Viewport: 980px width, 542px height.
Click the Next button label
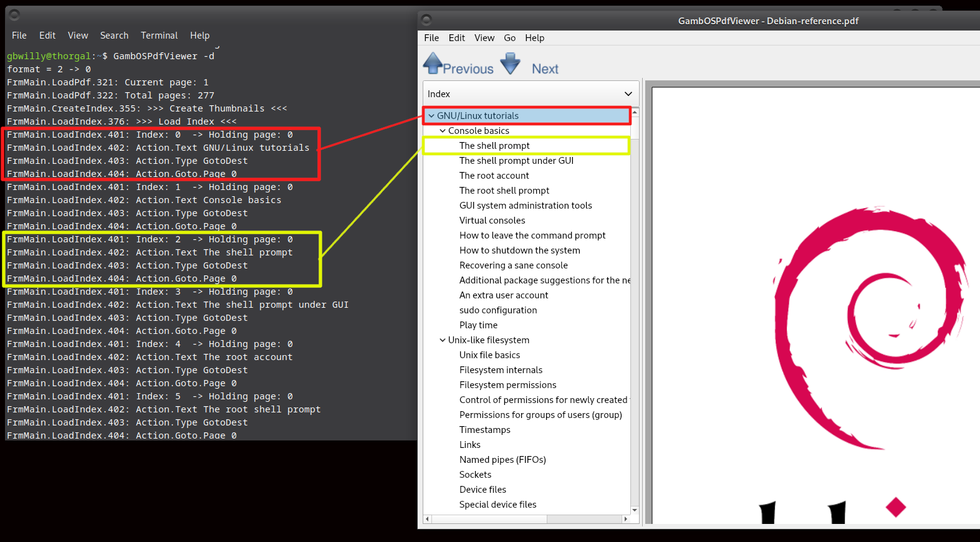click(545, 69)
